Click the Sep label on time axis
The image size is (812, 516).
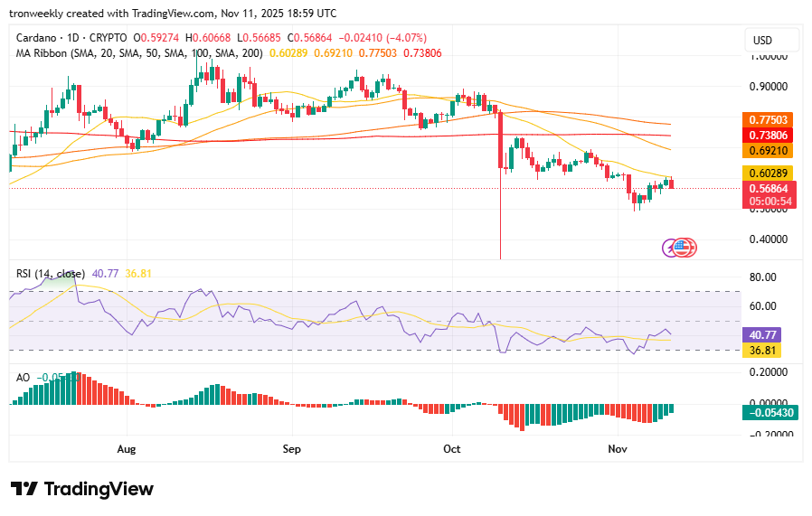click(x=291, y=449)
